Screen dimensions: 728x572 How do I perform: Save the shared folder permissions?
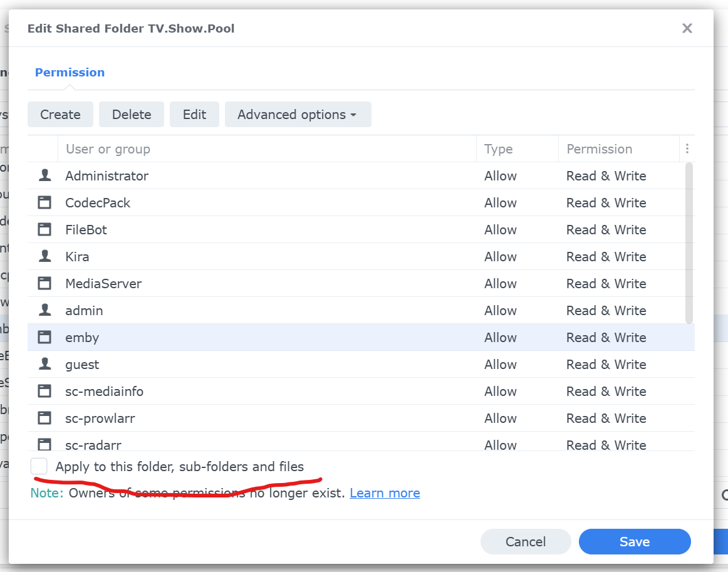click(634, 542)
